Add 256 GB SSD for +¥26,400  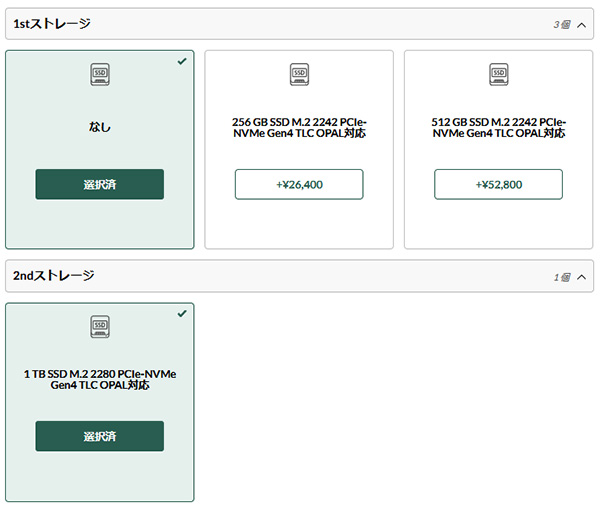point(299,184)
